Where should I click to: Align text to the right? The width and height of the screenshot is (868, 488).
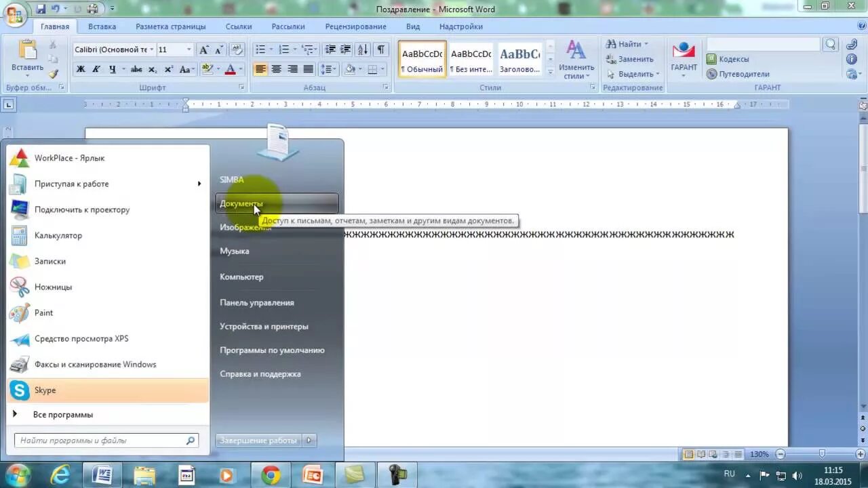coord(293,69)
